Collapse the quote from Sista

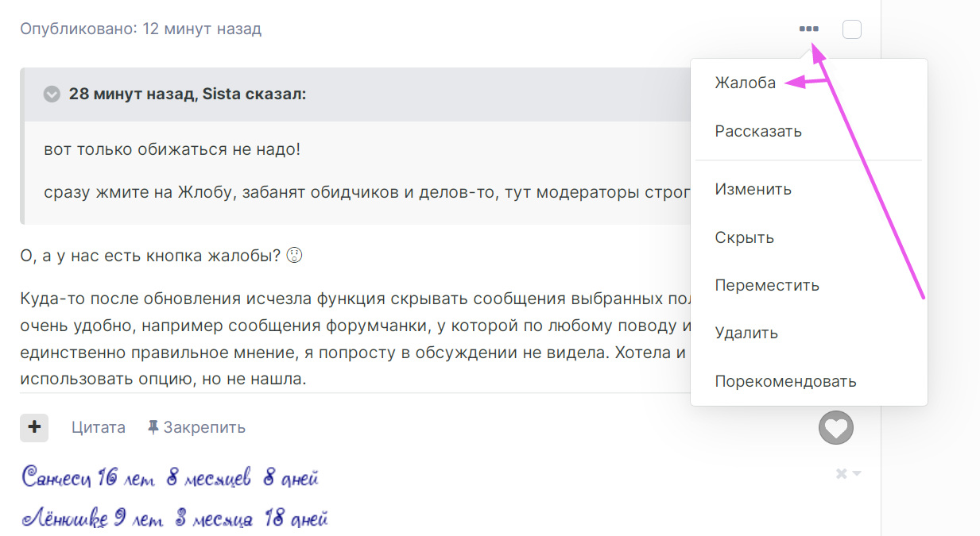(x=52, y=94)
